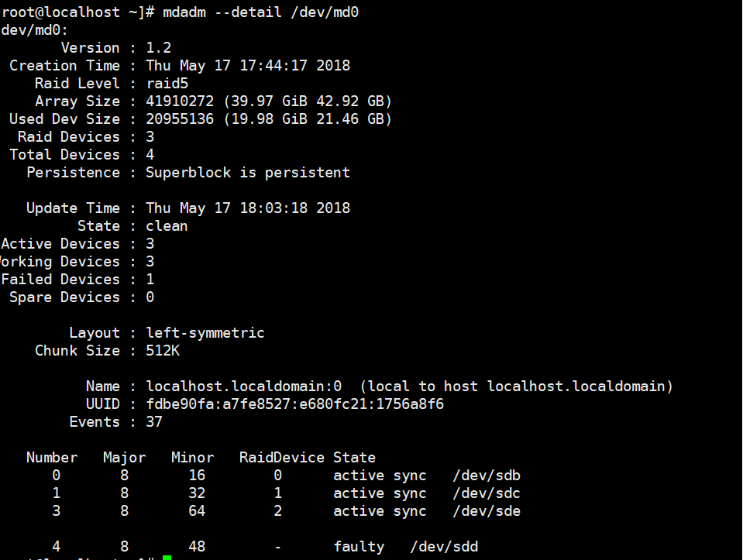This screenshot has height=560, width=743.
Task: Click the Used Dev Size value 20955136
Action: click(x=180, y=119)
